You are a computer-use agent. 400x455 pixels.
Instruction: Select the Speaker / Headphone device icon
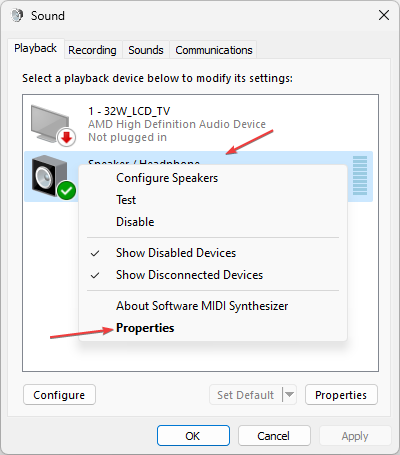[x=49, y=176]
